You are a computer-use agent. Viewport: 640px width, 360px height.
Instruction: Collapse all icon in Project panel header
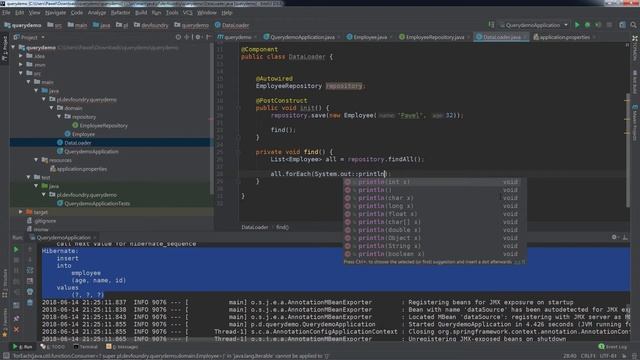pos(187,37)
